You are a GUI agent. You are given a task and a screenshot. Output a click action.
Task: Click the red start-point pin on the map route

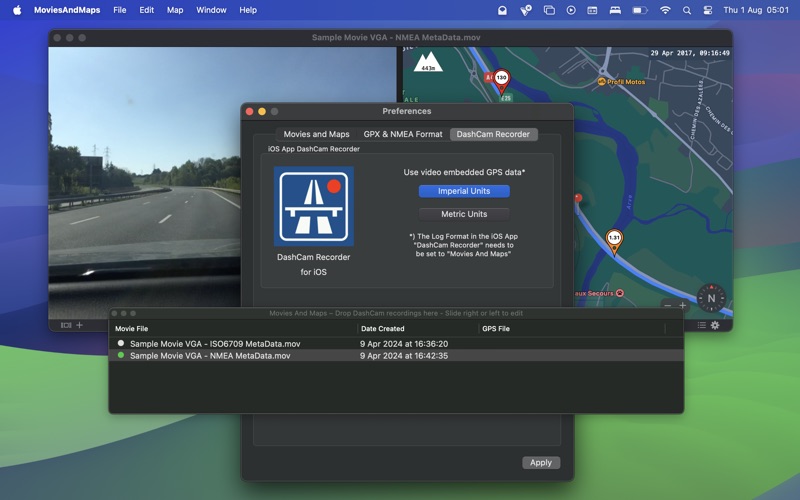point(578,198)
